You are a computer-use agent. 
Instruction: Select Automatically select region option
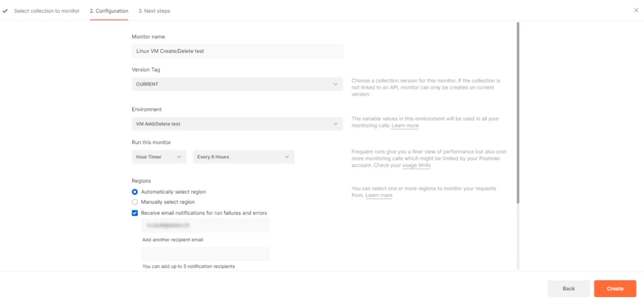click(x=135, y=191)
